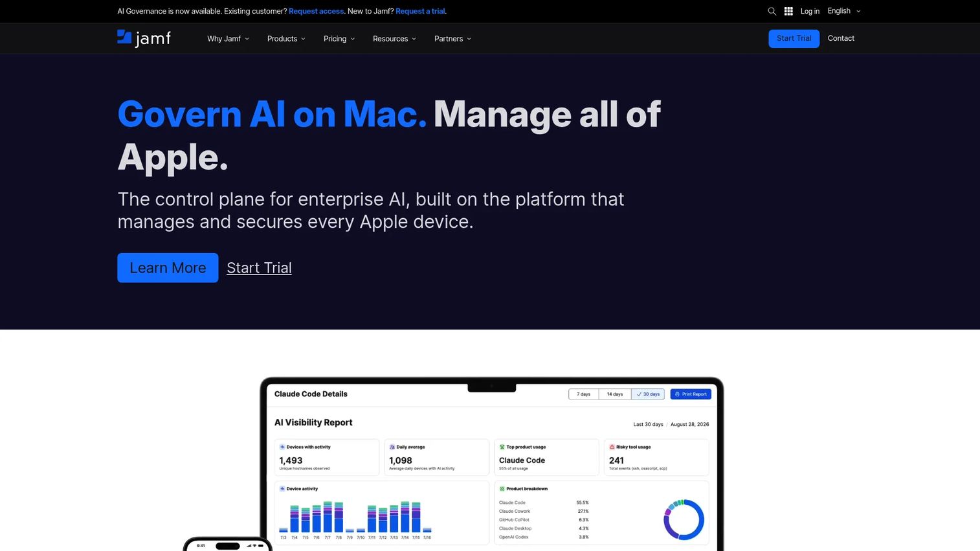Click the AI Visibility Report heading
Viewport: 980px width, 551px height.
(x=313, y=422)
